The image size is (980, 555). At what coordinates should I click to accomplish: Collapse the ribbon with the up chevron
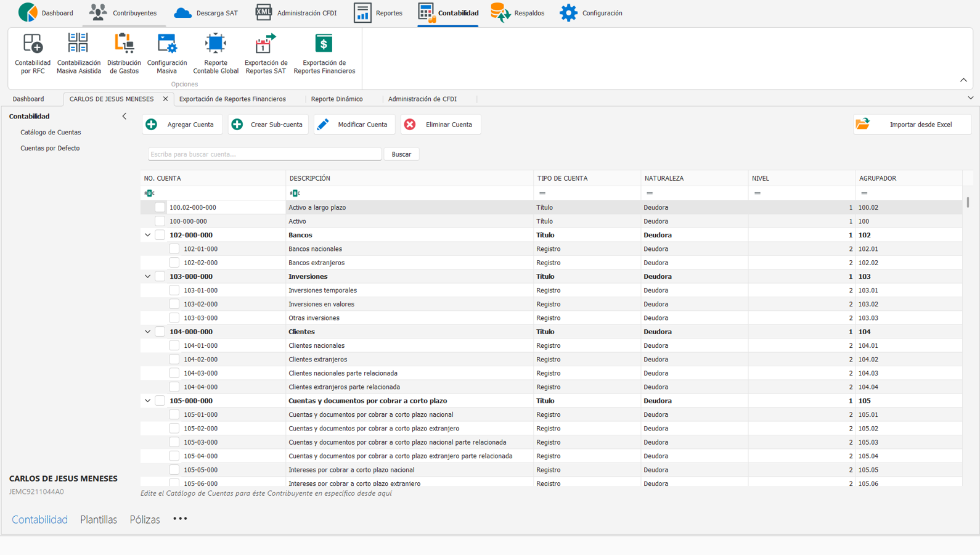[963, 80]
